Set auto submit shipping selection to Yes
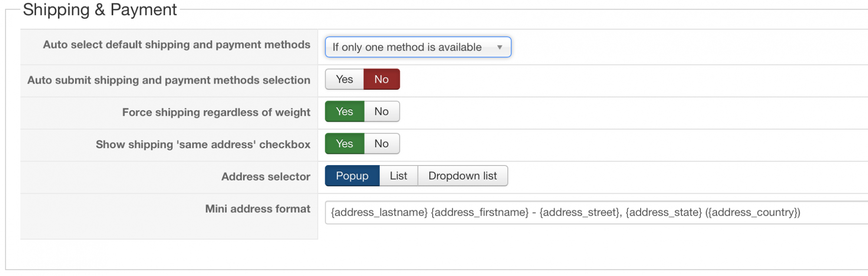The width and height of the screenshot is (868, 276). coord(345,79)
